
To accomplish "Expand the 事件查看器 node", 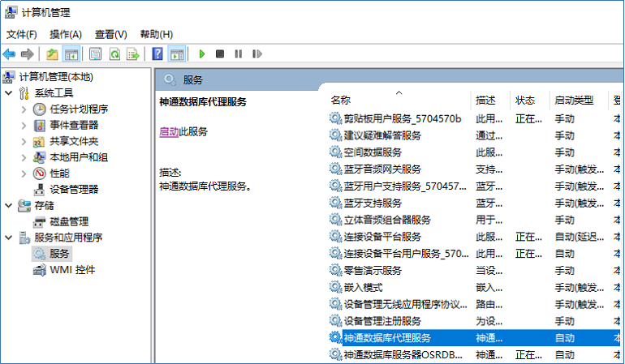I will pos(24,126).
